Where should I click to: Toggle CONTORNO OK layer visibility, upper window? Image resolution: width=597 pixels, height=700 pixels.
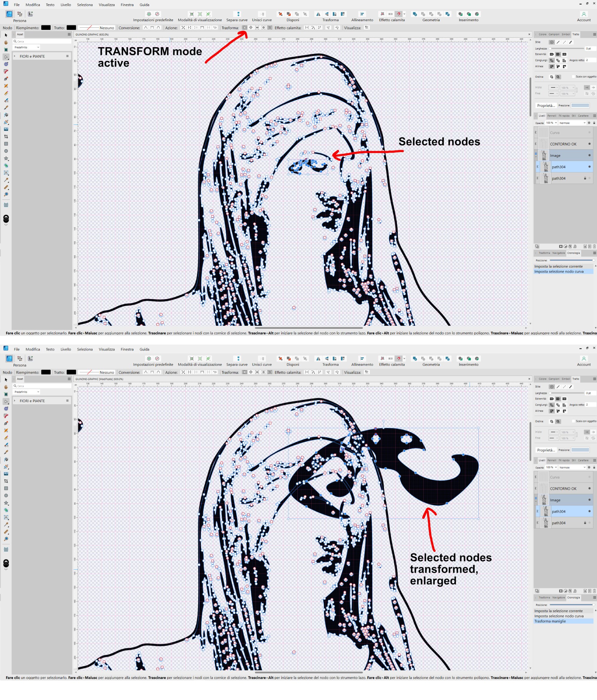(x=590, y=144)
